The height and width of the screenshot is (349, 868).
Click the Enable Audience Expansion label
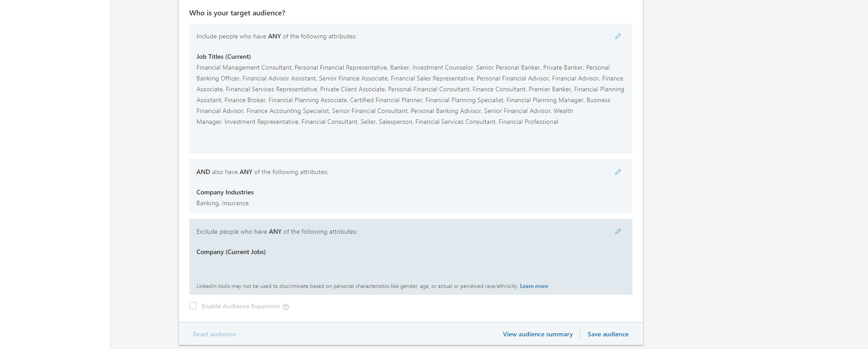click(x=241, y=307)
